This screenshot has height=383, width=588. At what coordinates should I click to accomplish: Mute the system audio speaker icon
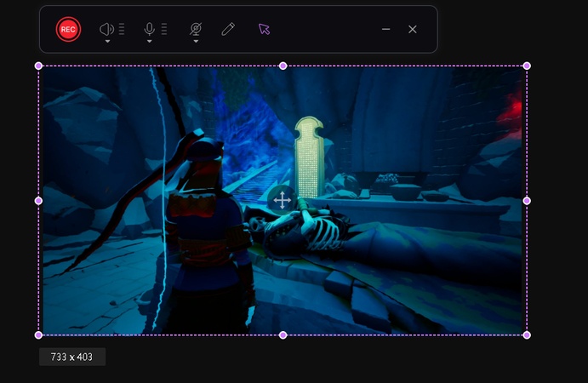coord(106,28)
